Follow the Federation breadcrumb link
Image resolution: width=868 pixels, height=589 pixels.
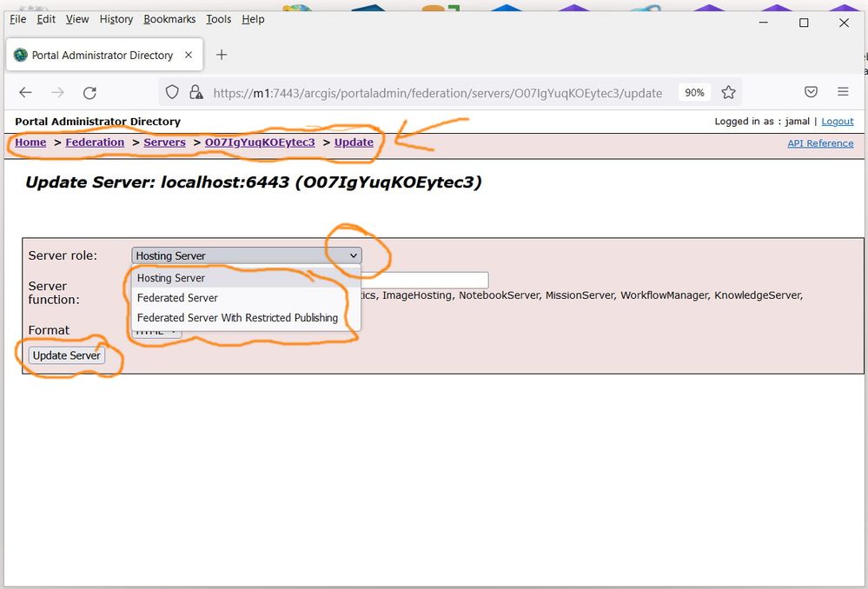click(95, 142)
